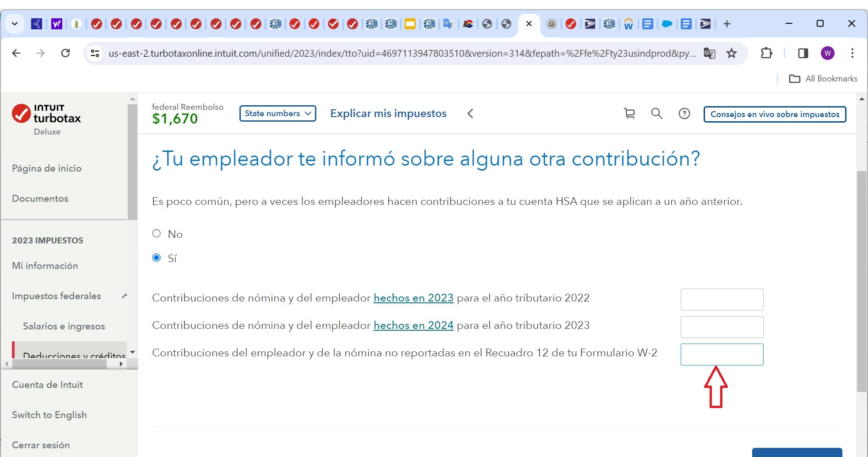Switch to the round seal icon tab
This screenshot has width=868, height=457.
pyautogui.click(x=552, y=24)
